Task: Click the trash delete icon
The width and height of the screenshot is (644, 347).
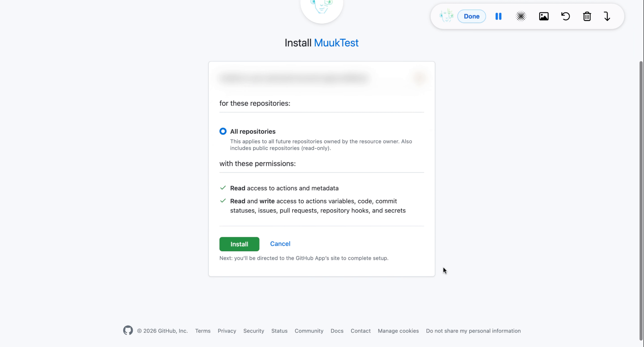Action: pos(587,16)
